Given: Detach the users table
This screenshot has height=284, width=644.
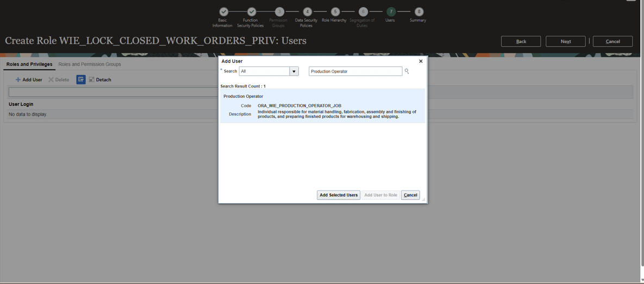Looking at the screenshot, I should coord(100,80).
